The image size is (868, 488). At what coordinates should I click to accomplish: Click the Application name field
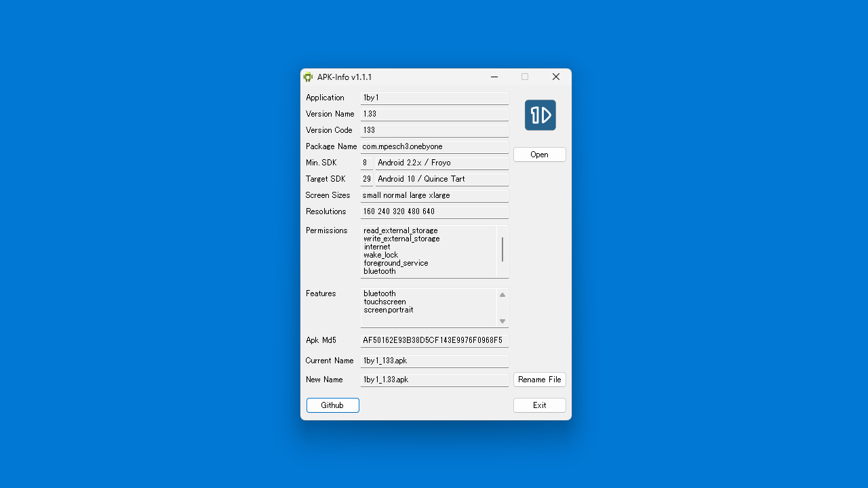435,98
